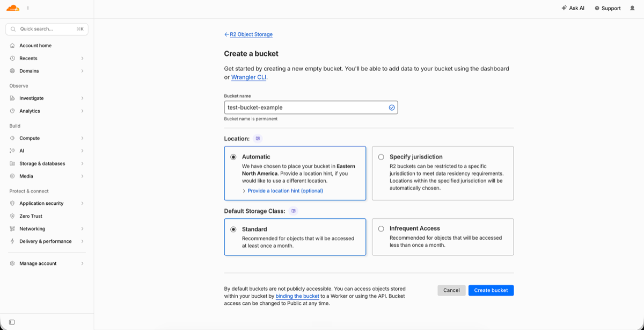Open the docs icon beside Location
Image resolution: width=644 pixels, height=330 pixels.
[258, 139]
